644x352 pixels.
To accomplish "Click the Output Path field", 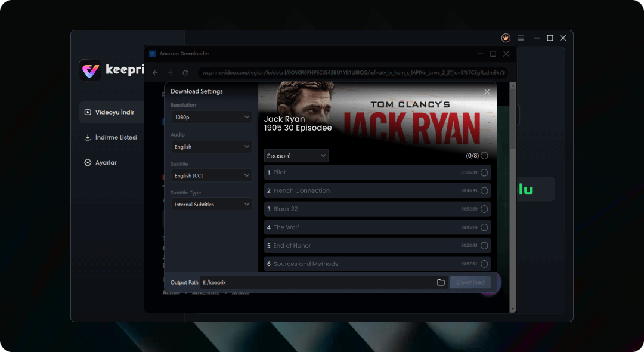I will (316, 282).
